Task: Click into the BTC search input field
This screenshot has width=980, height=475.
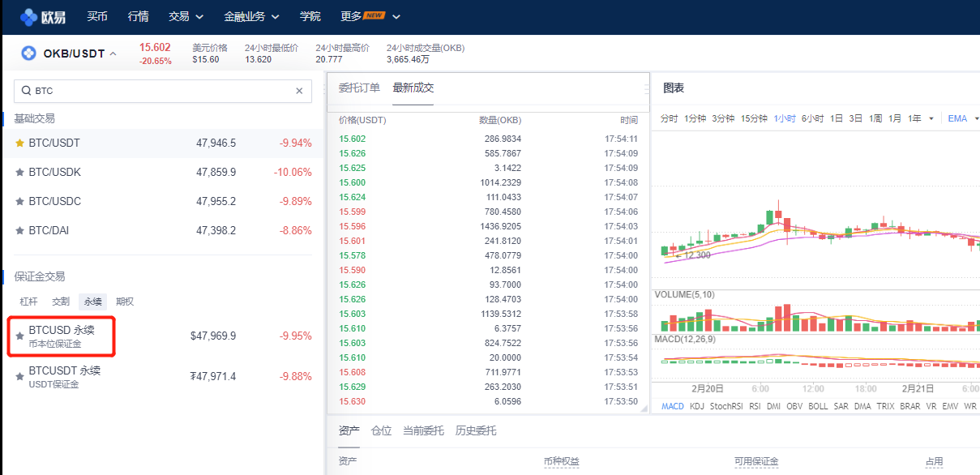Action: 162,91
